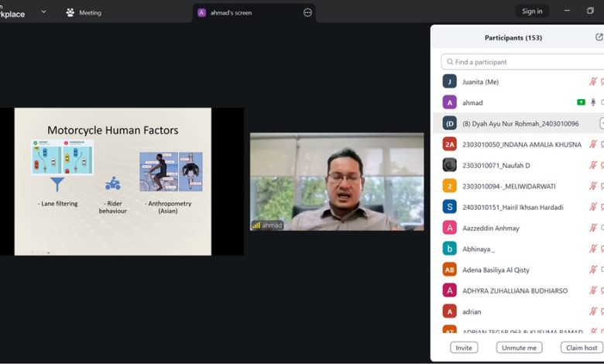Toggle ahmad's microphone icon in participant list
This screenshot has height=364, width=604.
click(593, 102)
